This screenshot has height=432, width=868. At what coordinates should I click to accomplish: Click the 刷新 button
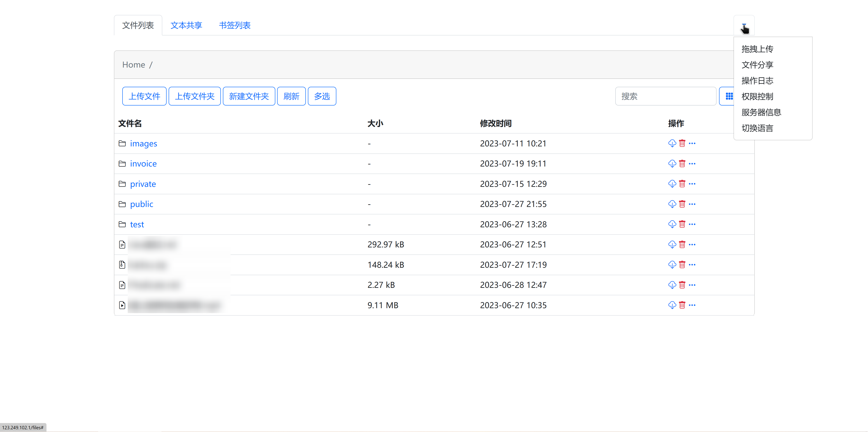tap(291, 96)
